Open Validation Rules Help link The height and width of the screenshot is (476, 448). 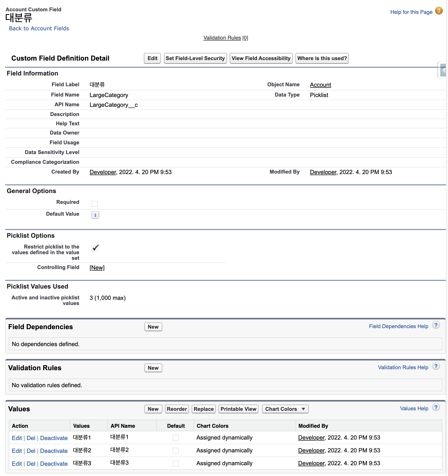(x=403, y=367)
